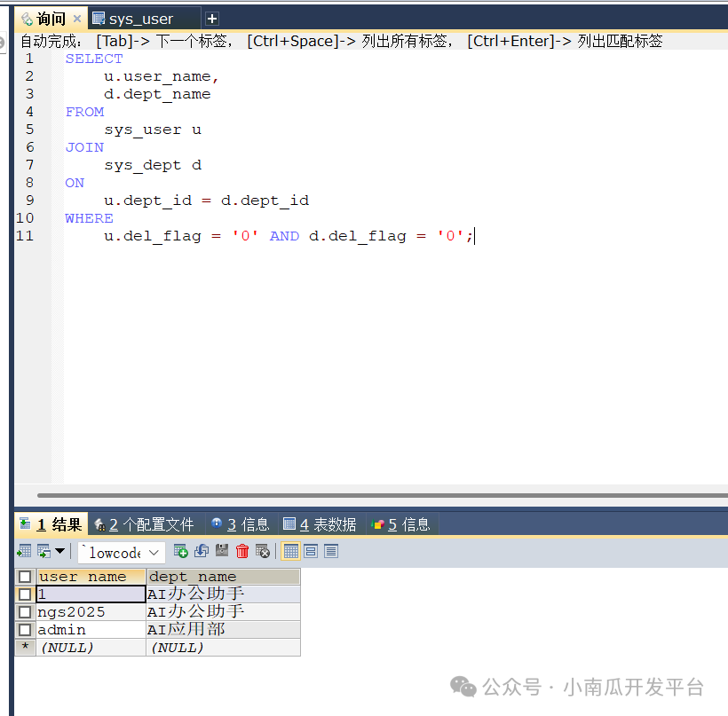The image size is (728, 716).
Task: Check the box for the admin row
Action: point(25,630)
